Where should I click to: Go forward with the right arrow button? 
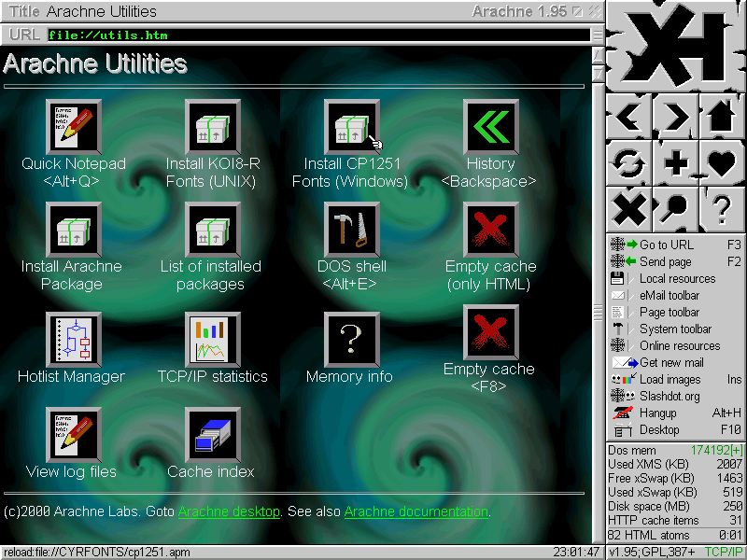675,116
